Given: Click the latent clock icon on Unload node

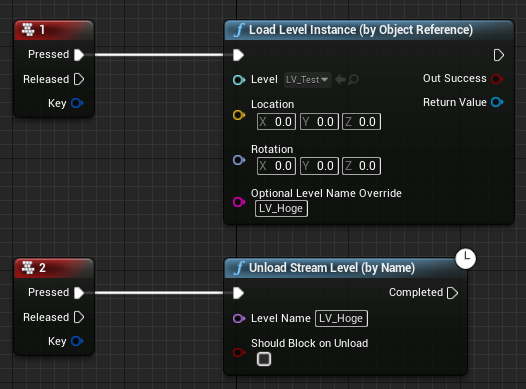Looking at the screenshot, I should pos(465,259).
